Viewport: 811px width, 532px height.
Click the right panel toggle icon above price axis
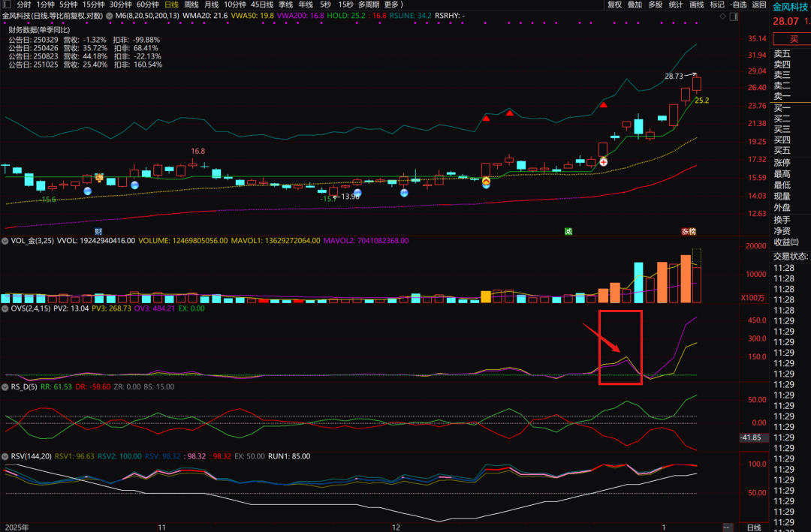(x=734, y=17)
